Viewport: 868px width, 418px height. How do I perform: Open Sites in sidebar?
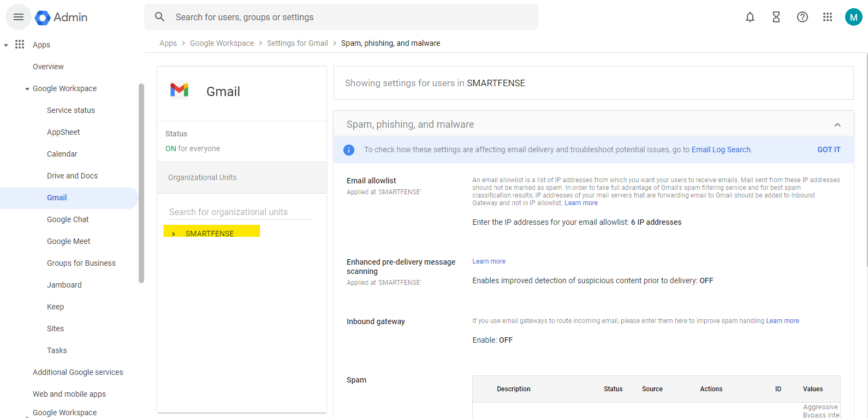55,329
